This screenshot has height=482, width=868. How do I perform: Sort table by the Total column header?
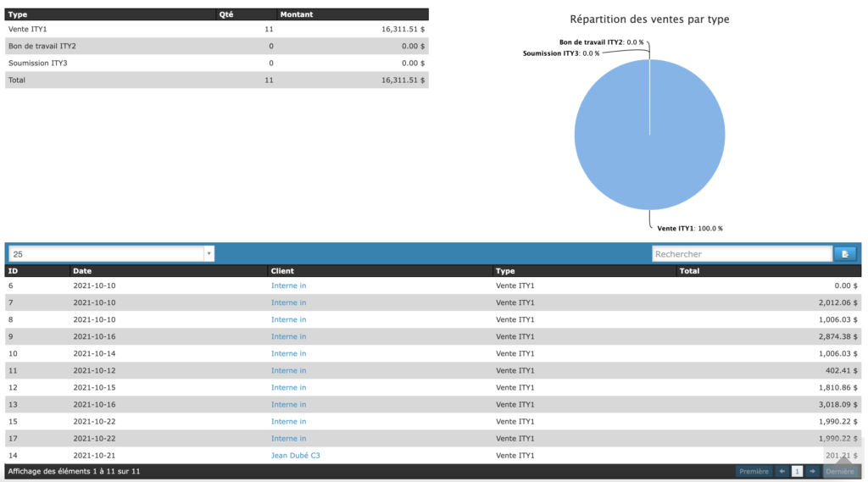tap(689, 271)
